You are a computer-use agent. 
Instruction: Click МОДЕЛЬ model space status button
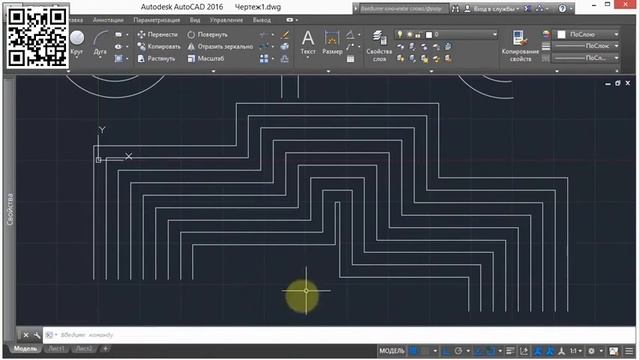[391, 351]
